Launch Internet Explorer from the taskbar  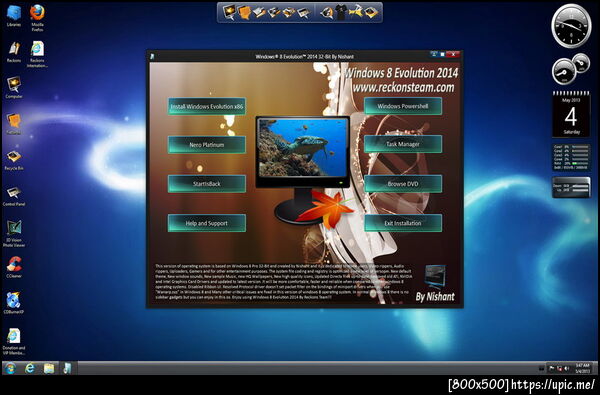pos(30,368)
